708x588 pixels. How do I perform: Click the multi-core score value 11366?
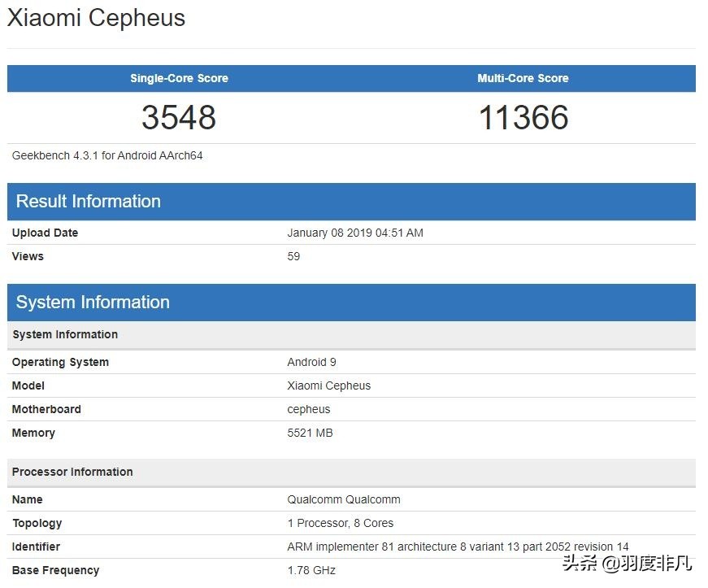[523, 117]
